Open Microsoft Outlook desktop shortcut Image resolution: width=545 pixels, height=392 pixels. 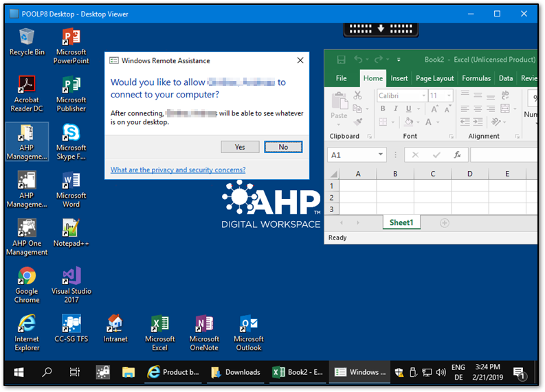tap(249, 334)
